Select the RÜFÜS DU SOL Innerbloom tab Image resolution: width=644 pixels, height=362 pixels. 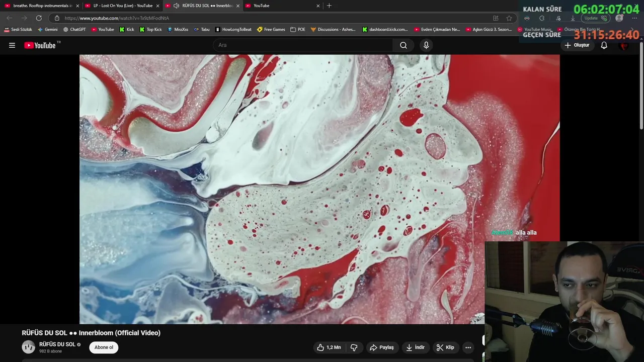pyautogui.click(x=203, y=6)
